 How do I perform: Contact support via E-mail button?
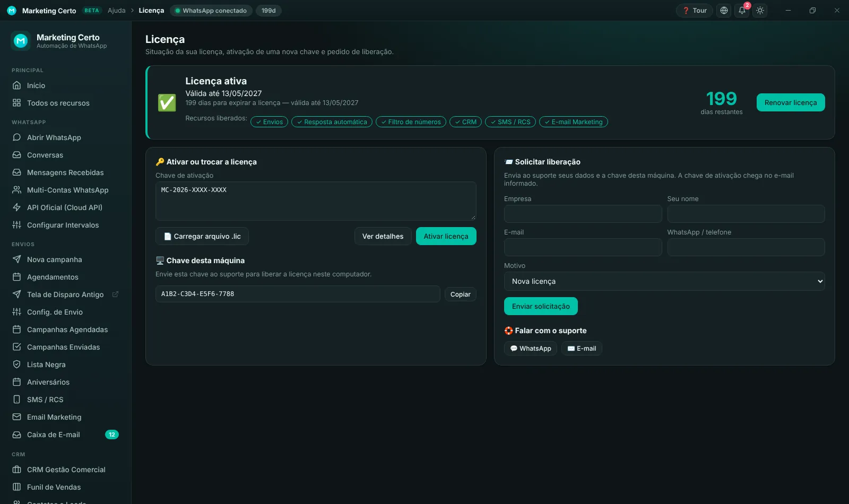[x=582, y=349]
